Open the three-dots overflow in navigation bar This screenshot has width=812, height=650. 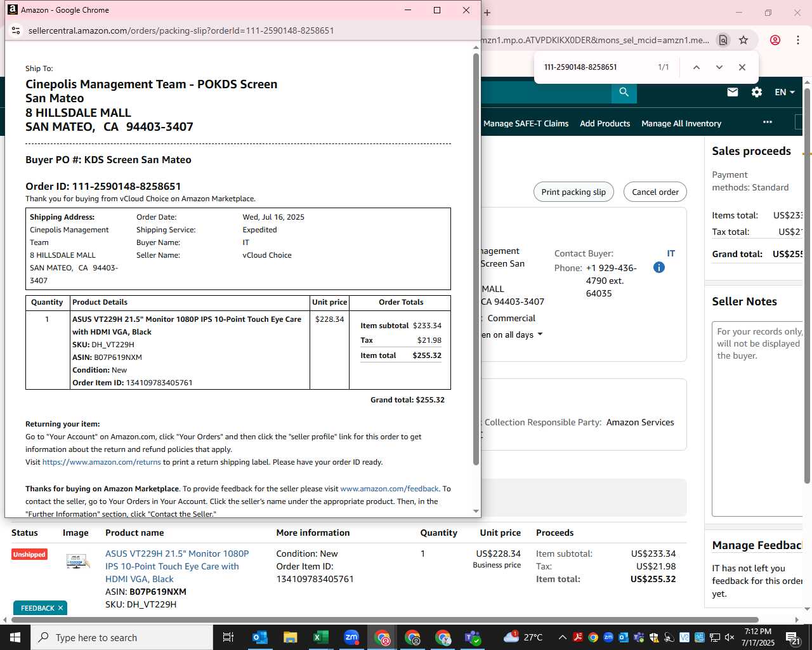click(768, 122)
